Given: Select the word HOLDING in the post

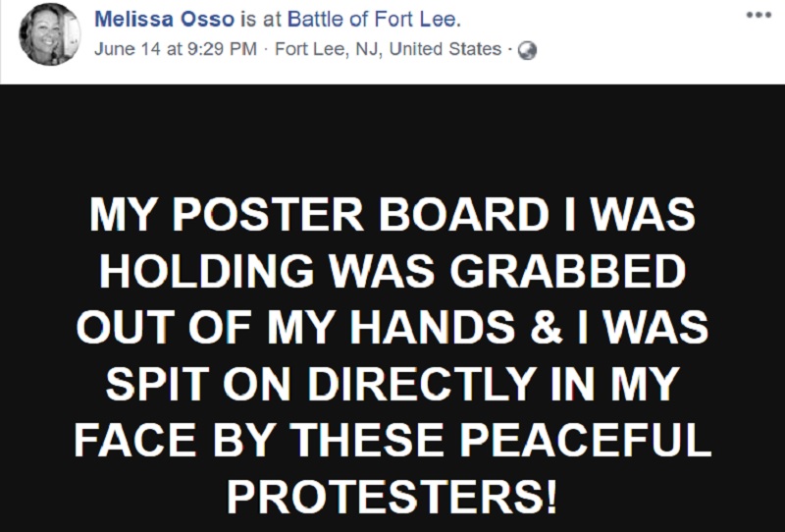Looking at the screenshot, I should 207,271.
